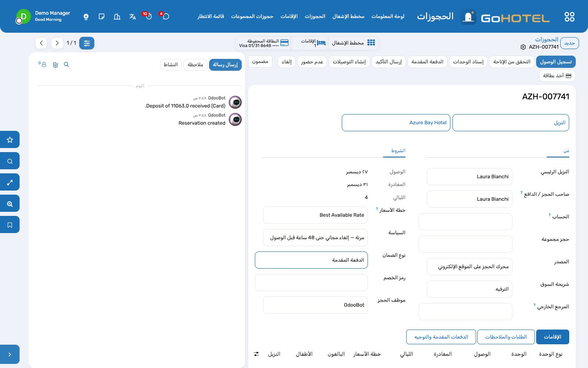Open the saved card Visa stat button
The image size is (588, 368).
264,43
